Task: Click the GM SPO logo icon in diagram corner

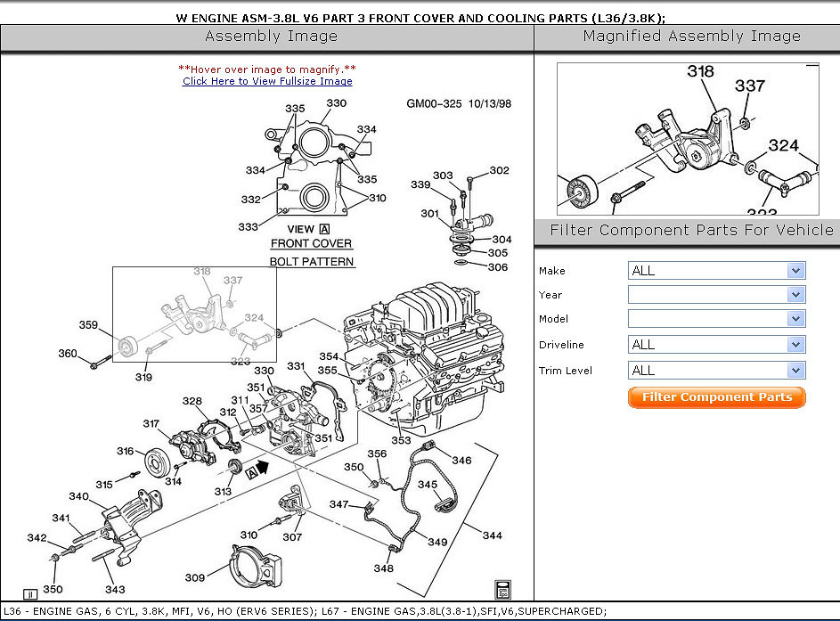Action: (503, 588)
